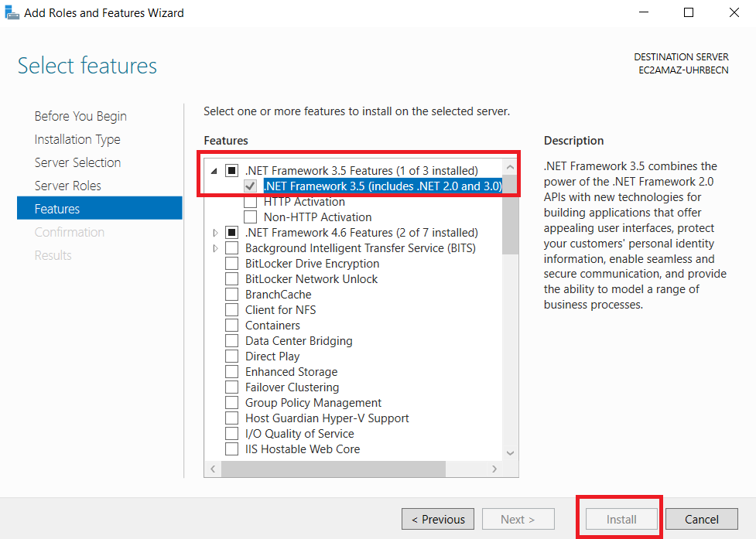756x539 pixels.
Task: Check the HTTP Activation checkbox
Action: [x=250, y=201]
